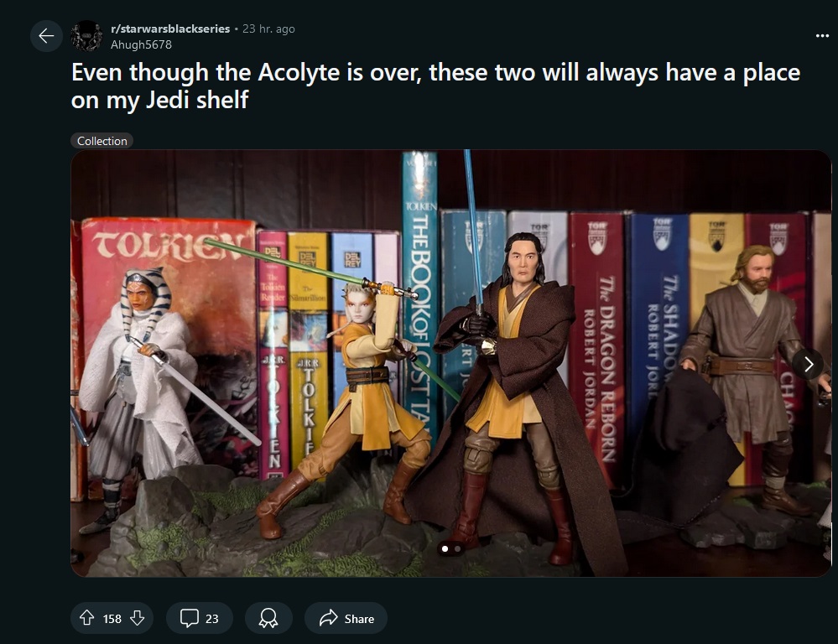Visit r/starwarsblackseries community link

click(x=170, y=29)
